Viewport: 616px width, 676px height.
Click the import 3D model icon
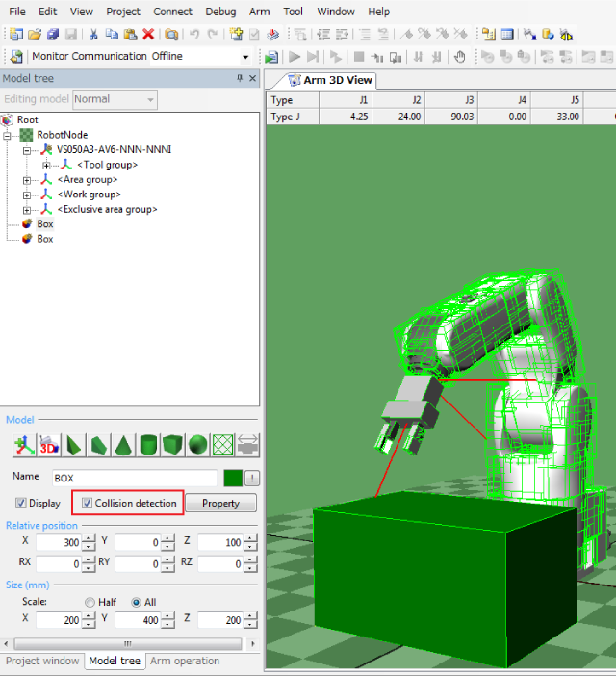pos(48,445)
